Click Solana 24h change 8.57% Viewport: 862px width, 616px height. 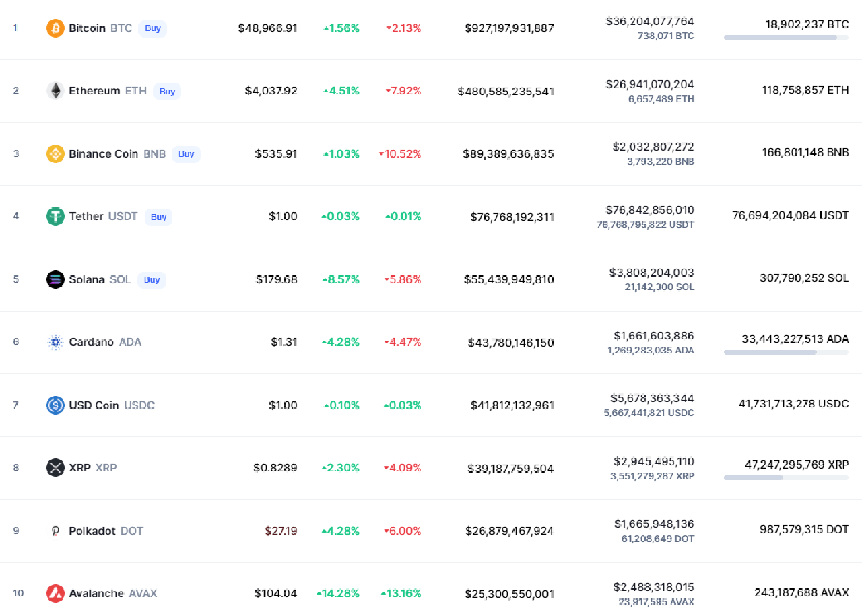point(341,279)
